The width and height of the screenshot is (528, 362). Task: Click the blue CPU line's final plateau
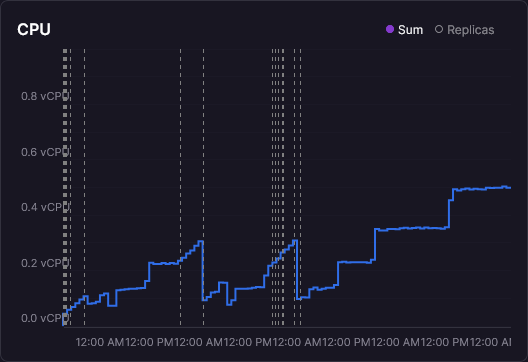pyautogui.click(x=482, y=189)
